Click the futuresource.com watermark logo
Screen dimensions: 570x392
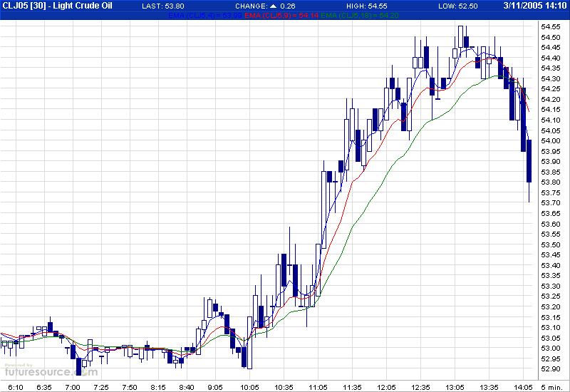pyautogui.click(x=30, y=371)
